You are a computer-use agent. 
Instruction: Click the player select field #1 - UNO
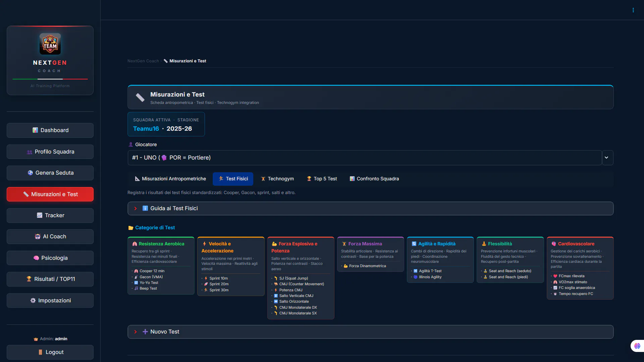coord(365,158)
